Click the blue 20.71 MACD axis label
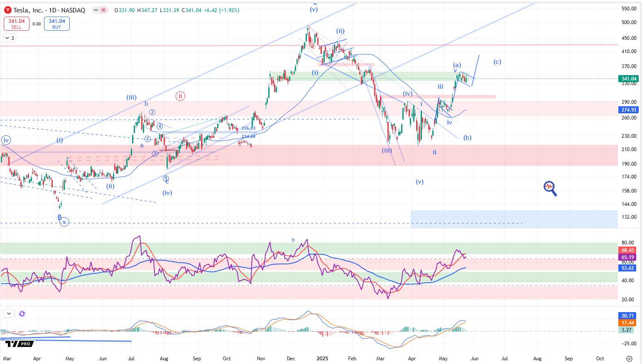The image size is (642, 364). [x=627, y=316]
